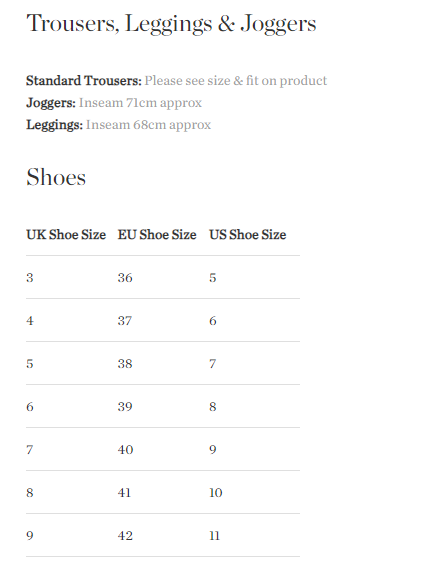The height and width of the screenshot is (570, 431).
Task: Select the EU Shoe Size column header
Action: (x=157, y=235)
